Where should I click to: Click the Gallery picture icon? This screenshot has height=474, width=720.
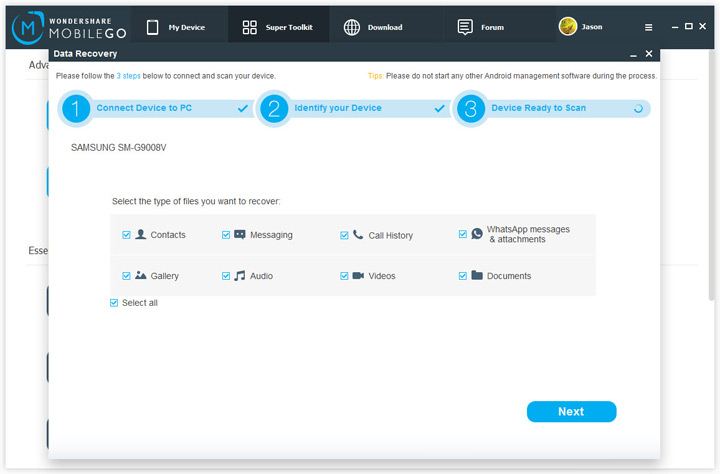coord(141,275)
